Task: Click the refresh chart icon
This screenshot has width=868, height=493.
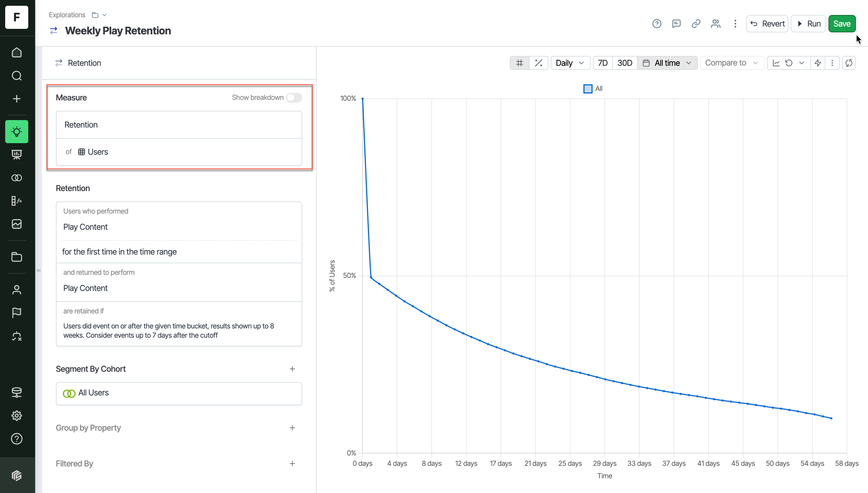Action: pyautogui.click(x=849, y=63)
